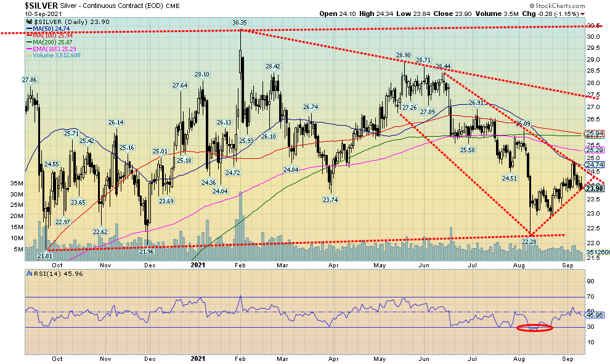Click the 23.90 last price axis tag

(x=595, y=189)
